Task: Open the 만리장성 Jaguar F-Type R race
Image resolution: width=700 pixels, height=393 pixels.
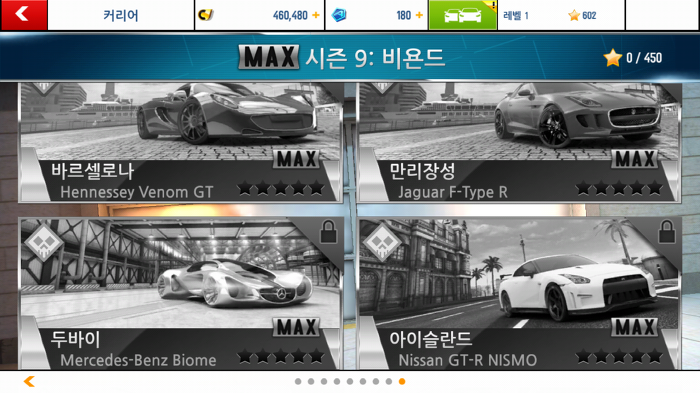Action: [519, 142]
